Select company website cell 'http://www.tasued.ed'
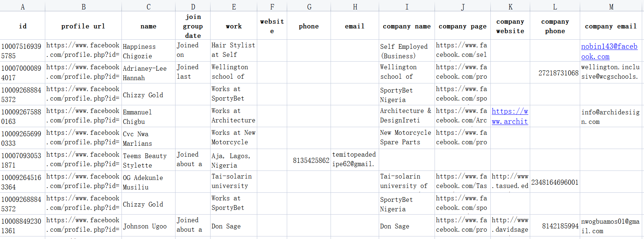Screen dimensions: 644x239 tap(510, 182)
